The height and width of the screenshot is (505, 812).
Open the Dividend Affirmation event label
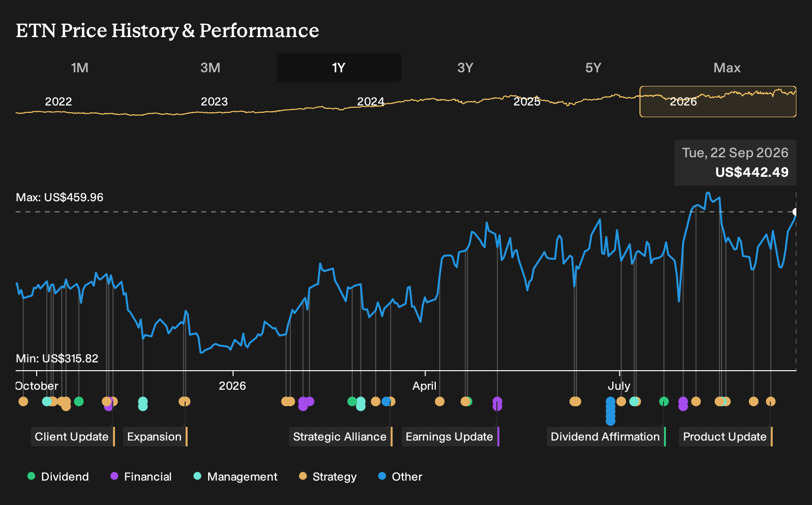click(x=606, y=437)
